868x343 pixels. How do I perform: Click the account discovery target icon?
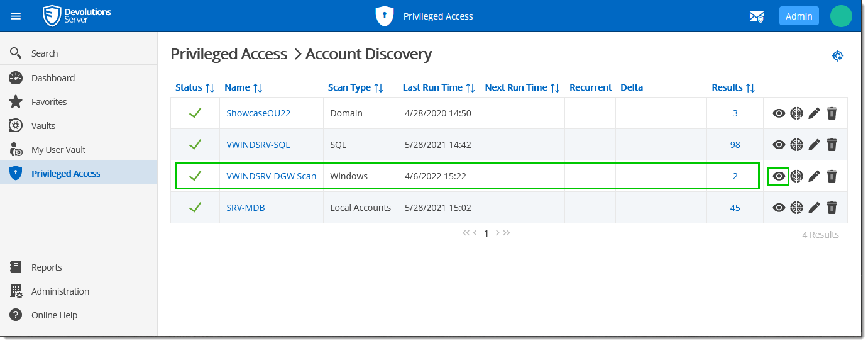click(x=837, y=56)
